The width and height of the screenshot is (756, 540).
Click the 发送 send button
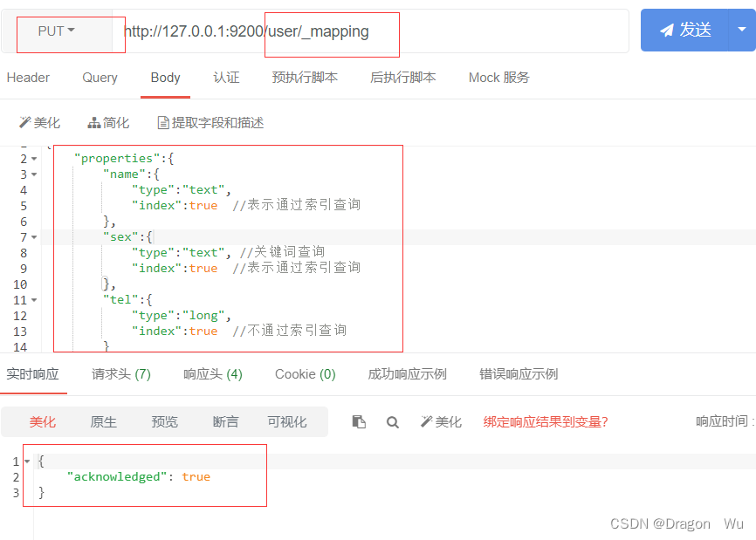[684, 30]
